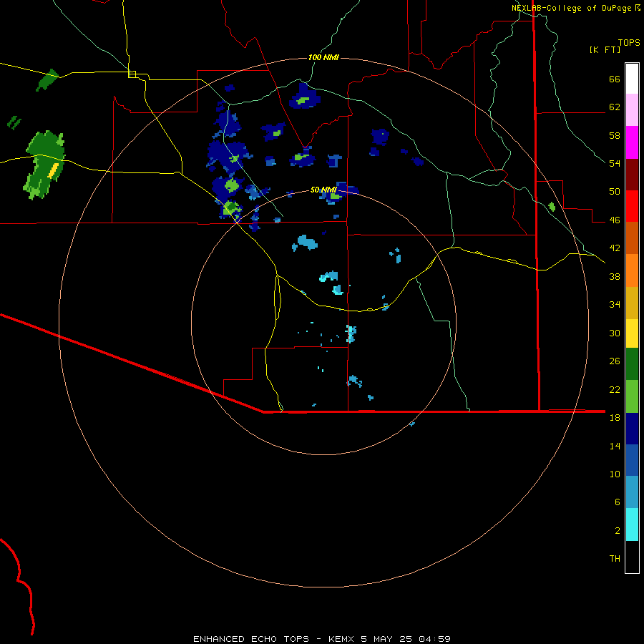Click the navy legend swatch between 18 and 14
Image resolution: width=644 pixels, height=644 pixels.
click(x=632, y=429)
